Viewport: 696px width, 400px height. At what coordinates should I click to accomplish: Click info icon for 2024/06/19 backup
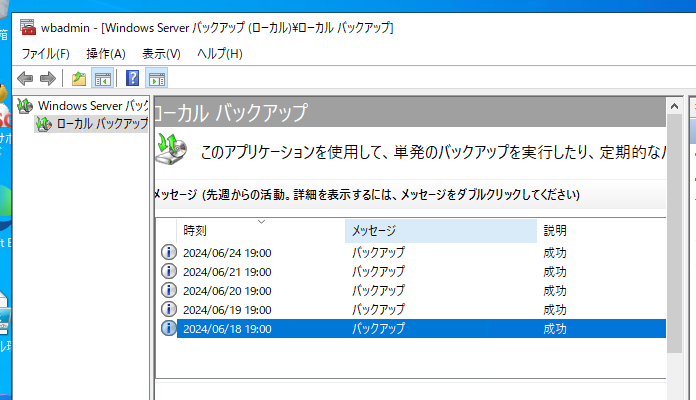(169, 309)
